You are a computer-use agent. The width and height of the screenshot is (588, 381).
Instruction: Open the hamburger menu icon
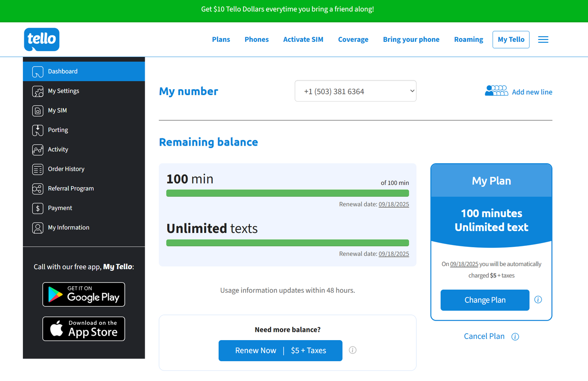click(543, 40)
